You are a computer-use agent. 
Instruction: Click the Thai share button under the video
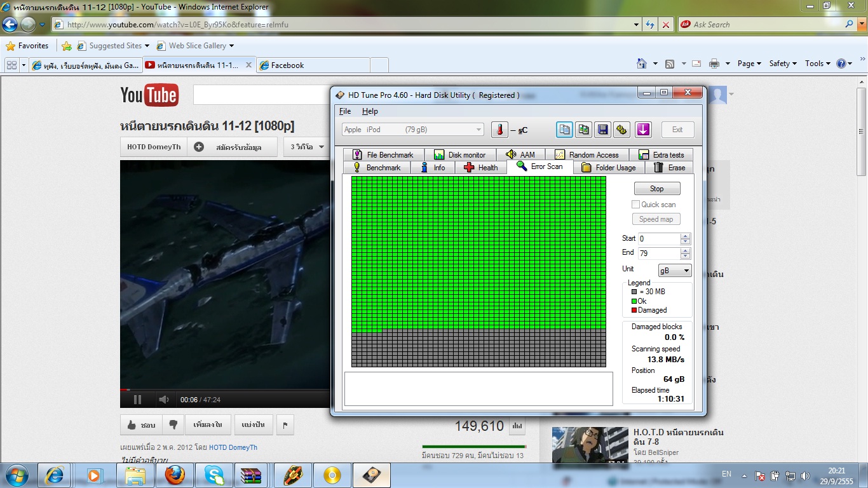(x=254, y=425)
